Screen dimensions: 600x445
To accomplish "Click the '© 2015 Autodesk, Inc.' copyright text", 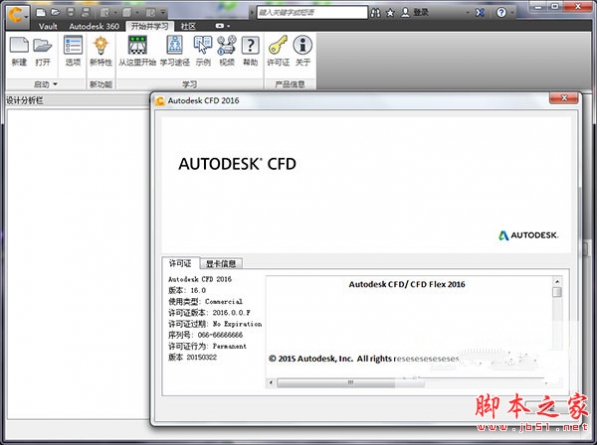I will click(x=311, y=359).
